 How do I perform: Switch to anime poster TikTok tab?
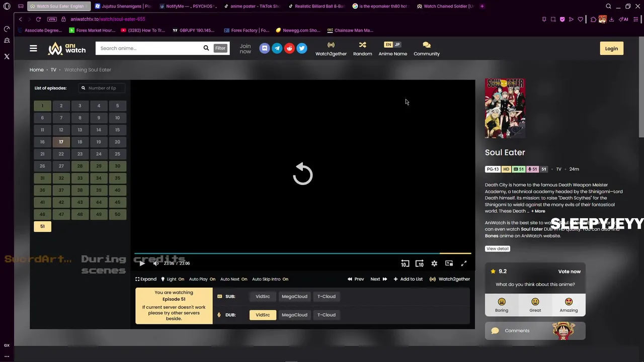[252, 7]
